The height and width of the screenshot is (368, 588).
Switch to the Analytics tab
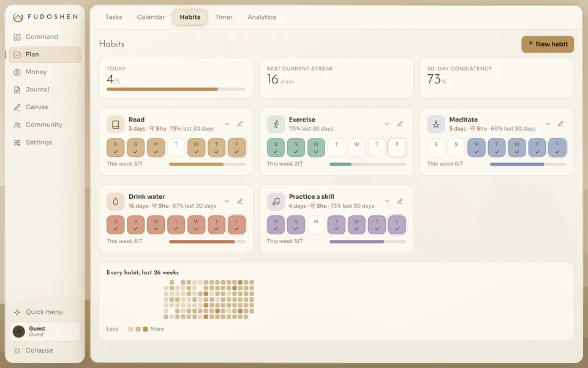(x=262, y=17)
